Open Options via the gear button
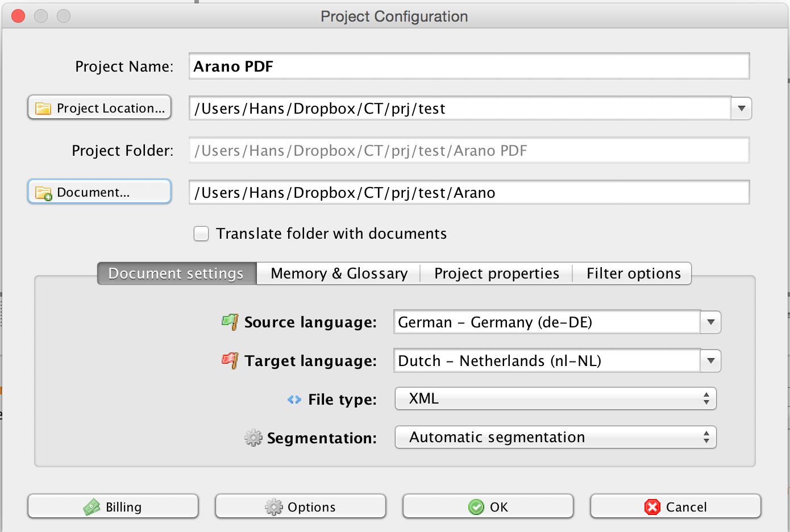Viewport: 790px width, 532px height. point(301,506)
